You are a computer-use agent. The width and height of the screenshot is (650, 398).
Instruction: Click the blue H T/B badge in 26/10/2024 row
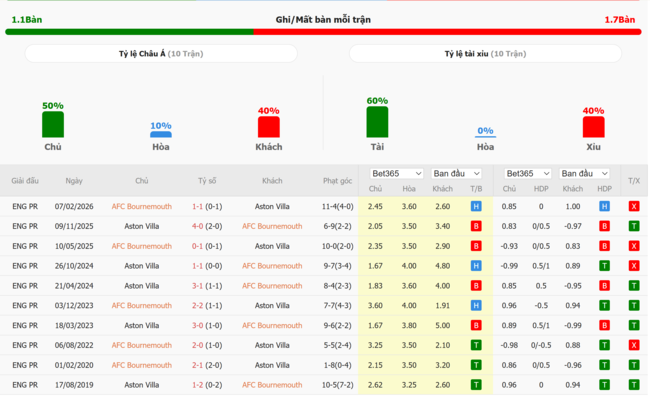[476, 266]
